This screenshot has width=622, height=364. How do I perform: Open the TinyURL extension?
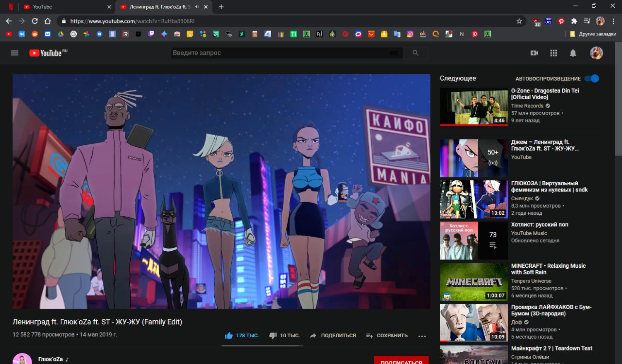tap(549, 21)
